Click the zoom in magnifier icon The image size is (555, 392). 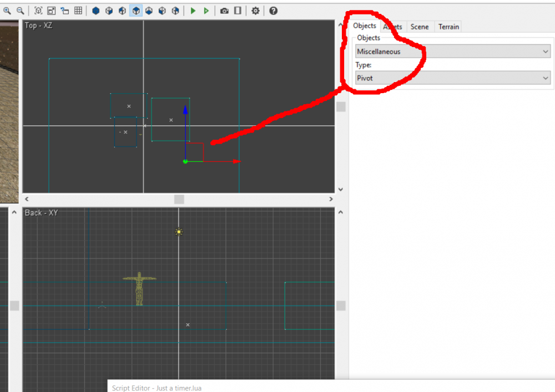click(7, 11)
